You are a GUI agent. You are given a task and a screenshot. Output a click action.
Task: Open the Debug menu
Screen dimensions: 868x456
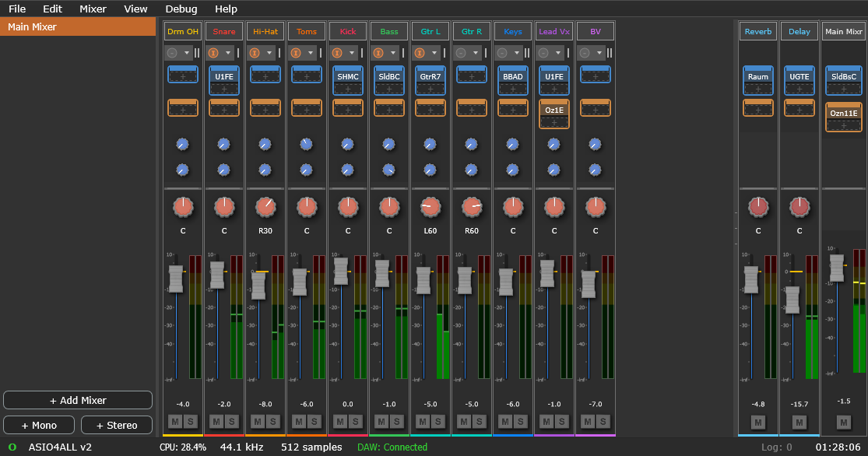(x=181, y=9)
